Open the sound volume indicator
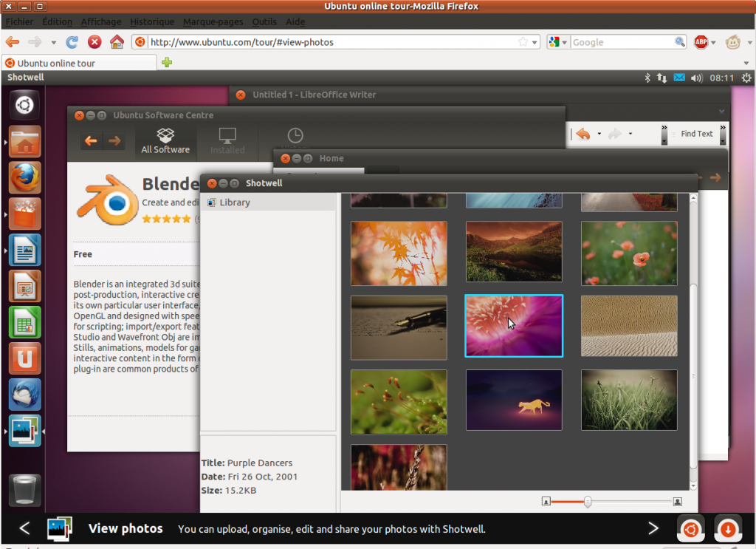The image size is (756, 549). [697, 78]
